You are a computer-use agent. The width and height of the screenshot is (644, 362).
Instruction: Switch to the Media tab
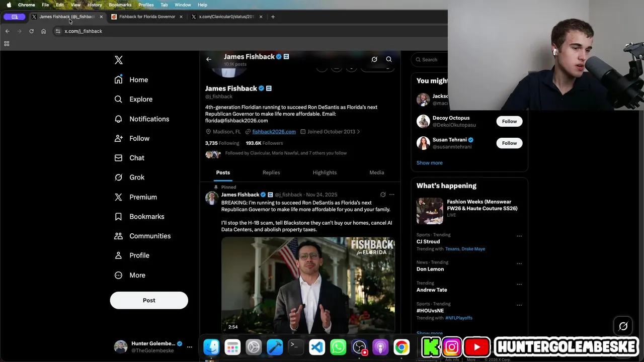[x=377, y=172]
